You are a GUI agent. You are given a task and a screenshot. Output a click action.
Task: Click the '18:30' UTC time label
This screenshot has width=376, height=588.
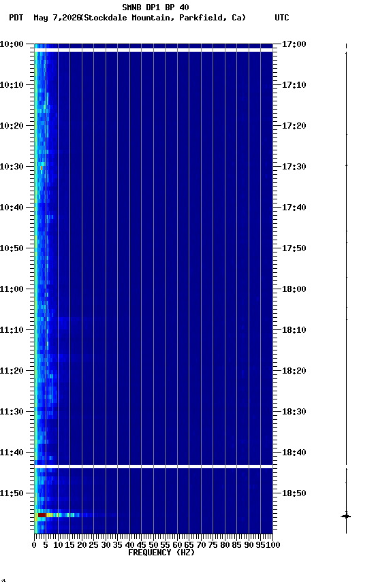[x=294, y=412]
